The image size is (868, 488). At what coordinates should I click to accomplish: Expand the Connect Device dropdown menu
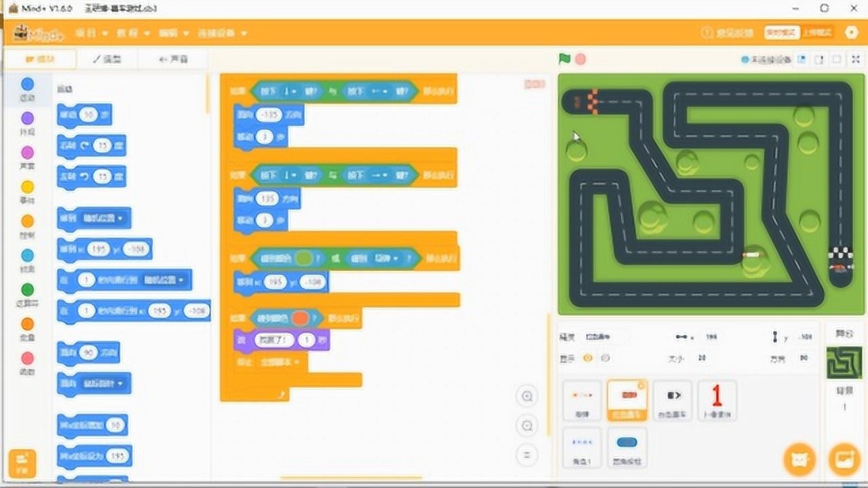[222, 33]
